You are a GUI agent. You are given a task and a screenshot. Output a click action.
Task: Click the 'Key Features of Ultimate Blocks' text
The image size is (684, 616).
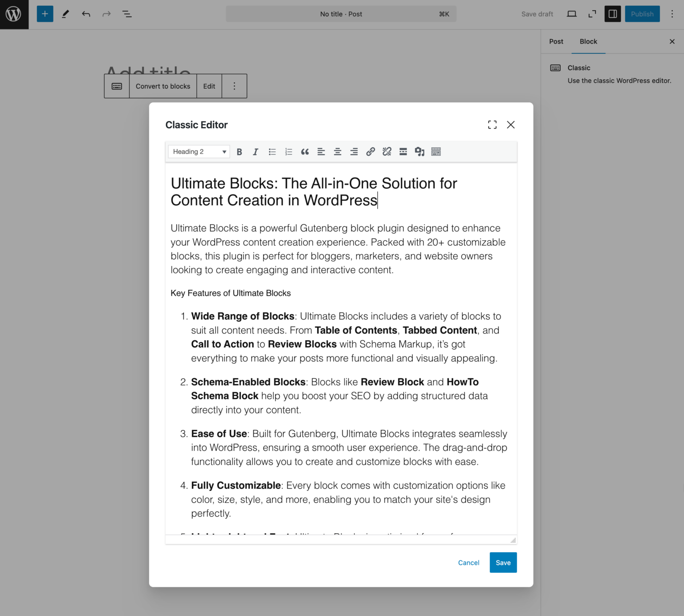pyautogui.click(x=231, y=293)
